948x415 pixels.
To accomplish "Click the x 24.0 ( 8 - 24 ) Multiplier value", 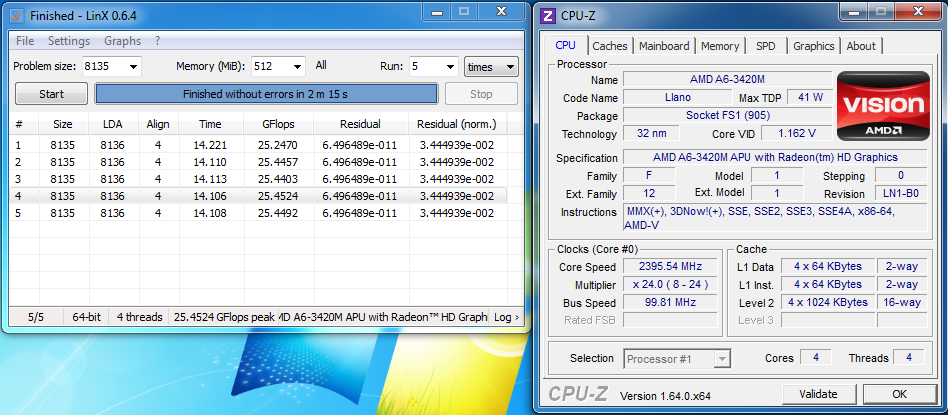I will coord(670,284).
